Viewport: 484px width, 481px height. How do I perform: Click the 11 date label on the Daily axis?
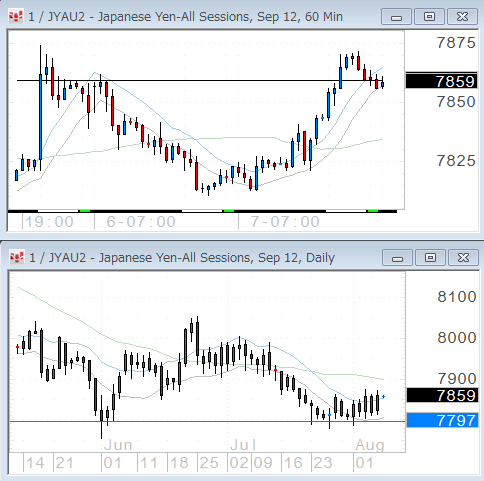[149, 463]
